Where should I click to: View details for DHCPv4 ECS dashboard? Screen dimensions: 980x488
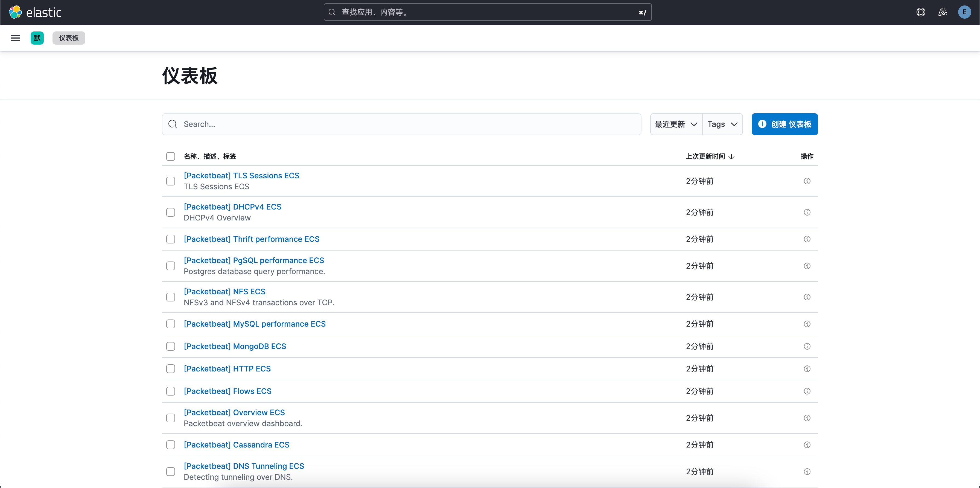pos(807,212)
